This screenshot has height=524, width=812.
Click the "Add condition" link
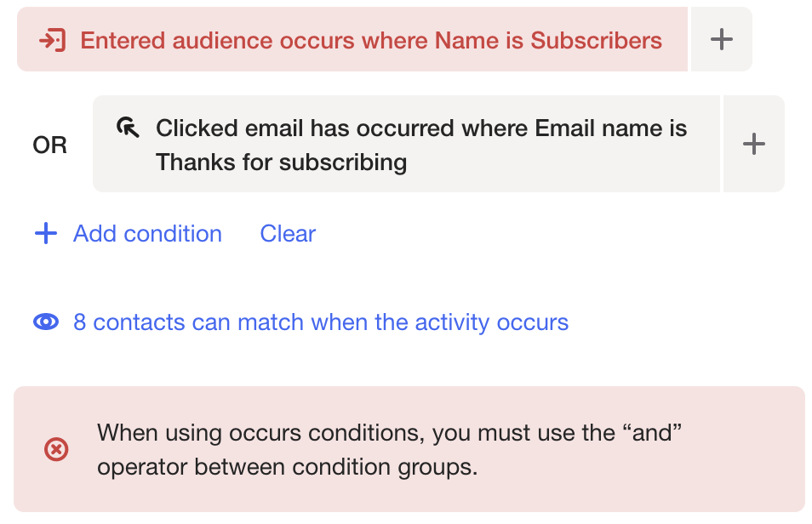(x=147, y=234)
